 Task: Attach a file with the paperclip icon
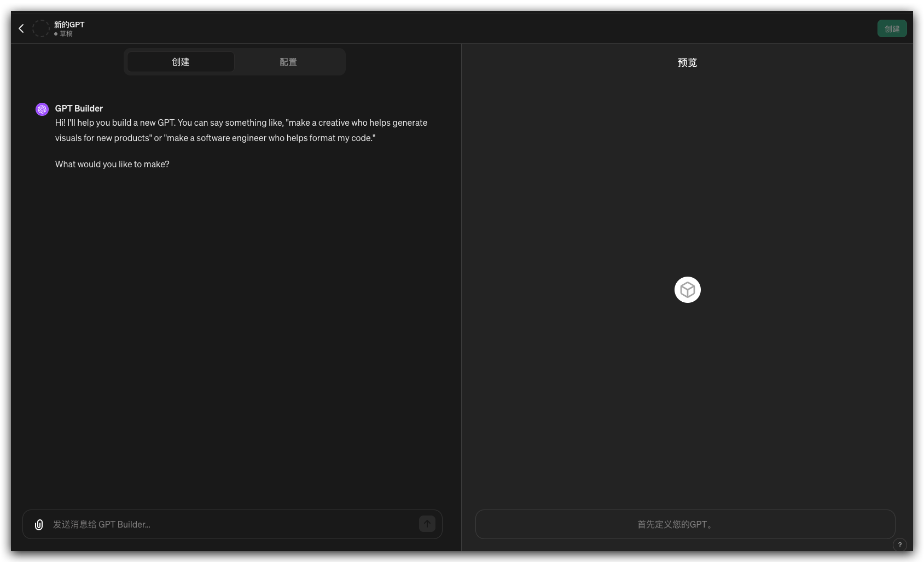pos(39,525)
